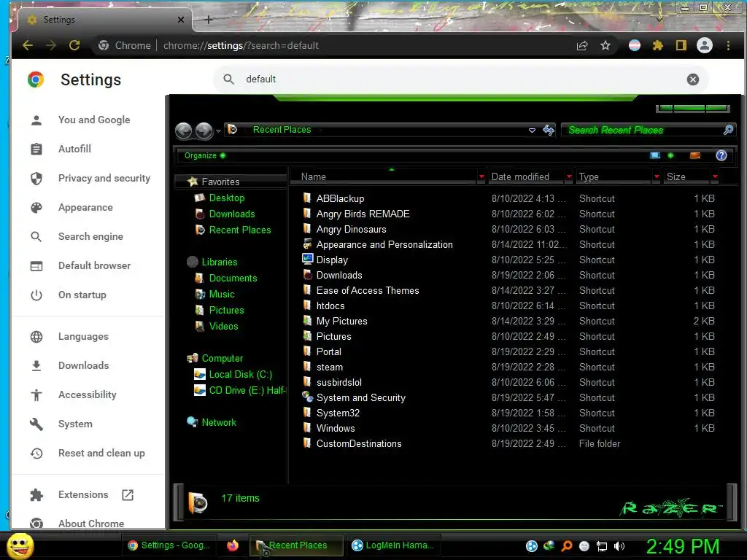Click the settings search field
The height and width of the screenshot is (560, 747).
click(462, 79)
